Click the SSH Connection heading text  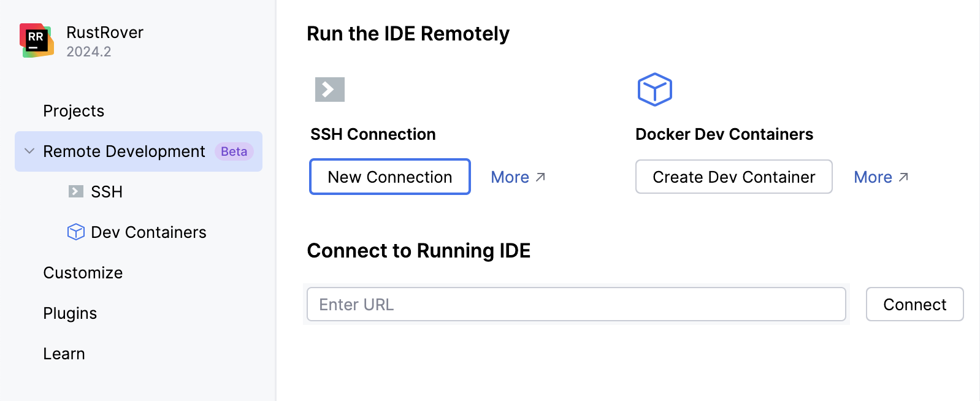373,134
